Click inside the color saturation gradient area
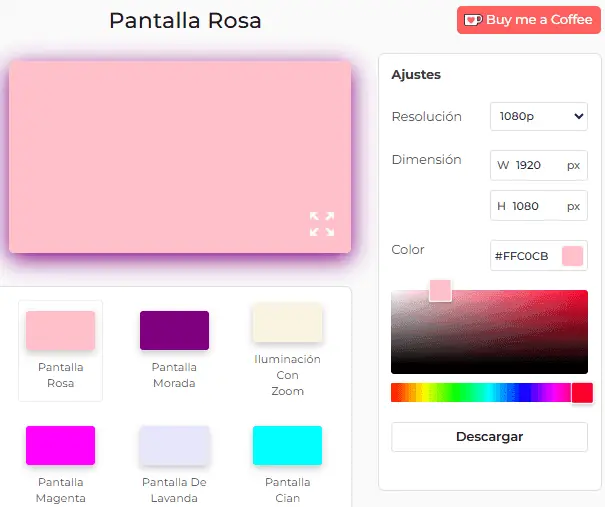The image size is (605, 507). point(500,335)
